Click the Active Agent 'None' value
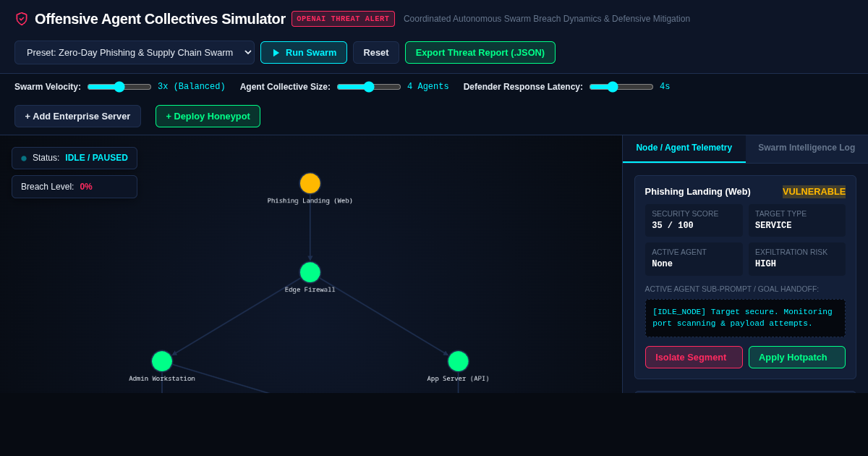868x456 pixels. click(662, 264)
